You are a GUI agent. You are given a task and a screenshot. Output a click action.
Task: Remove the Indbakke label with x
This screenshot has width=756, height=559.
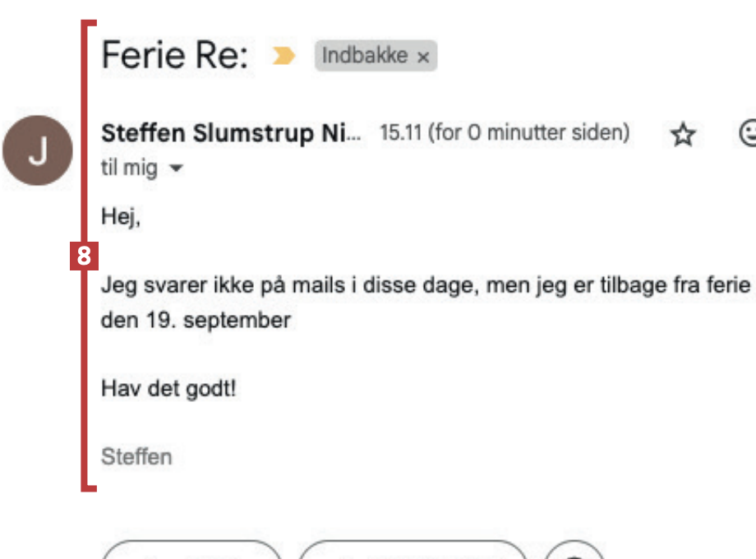coord(423,58)
